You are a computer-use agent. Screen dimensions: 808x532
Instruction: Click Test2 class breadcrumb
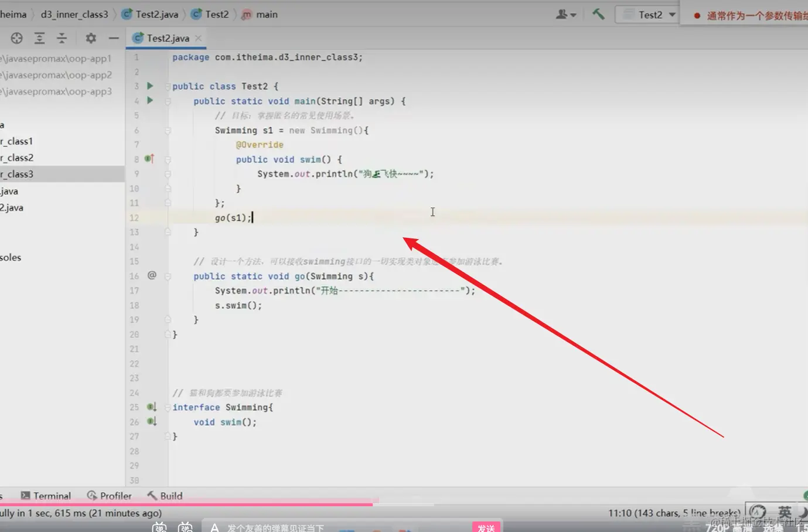pyautogui.click(x=210, y=14)
